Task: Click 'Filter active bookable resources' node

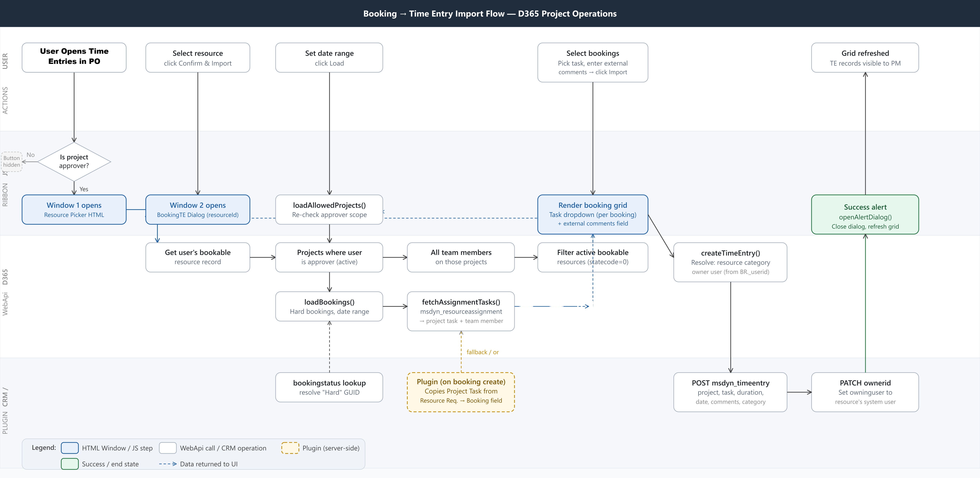Action: point(593,257)
